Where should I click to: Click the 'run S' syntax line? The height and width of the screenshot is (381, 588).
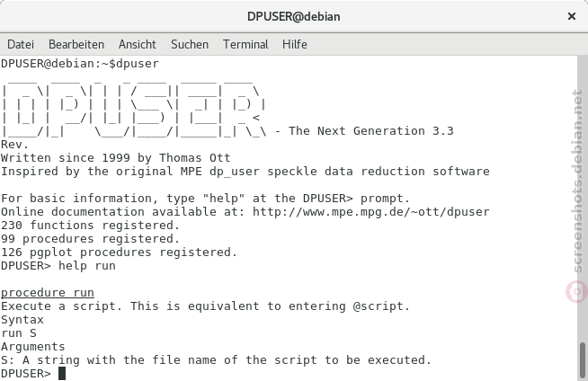(x=19, y=333)
